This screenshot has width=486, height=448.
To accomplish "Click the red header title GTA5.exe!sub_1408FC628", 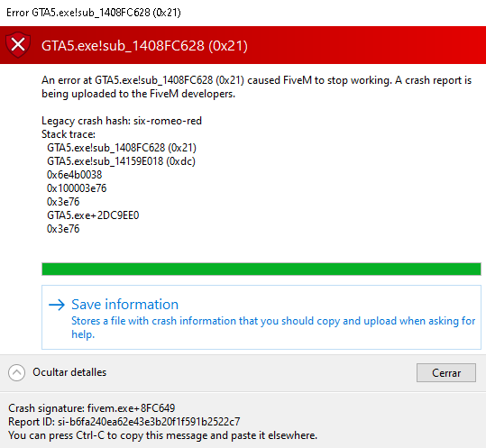I will [x=144, y=46].
